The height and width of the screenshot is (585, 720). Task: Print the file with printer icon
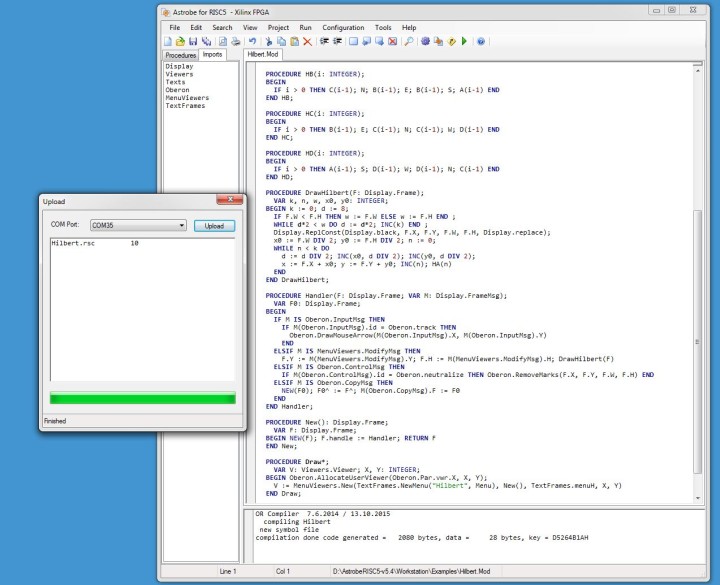point(236,41)
